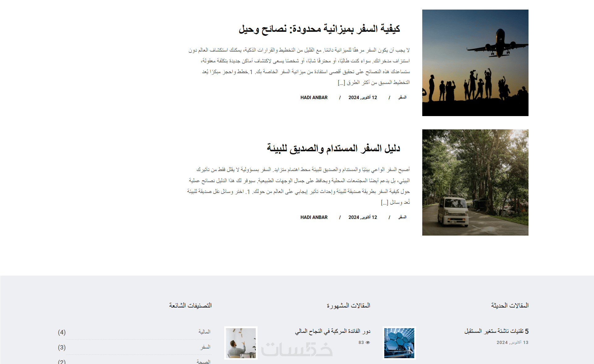Open HADI ANBAR author link on second article
The height and width of the screenshot is (364, 594).
[x=314, y=217]
